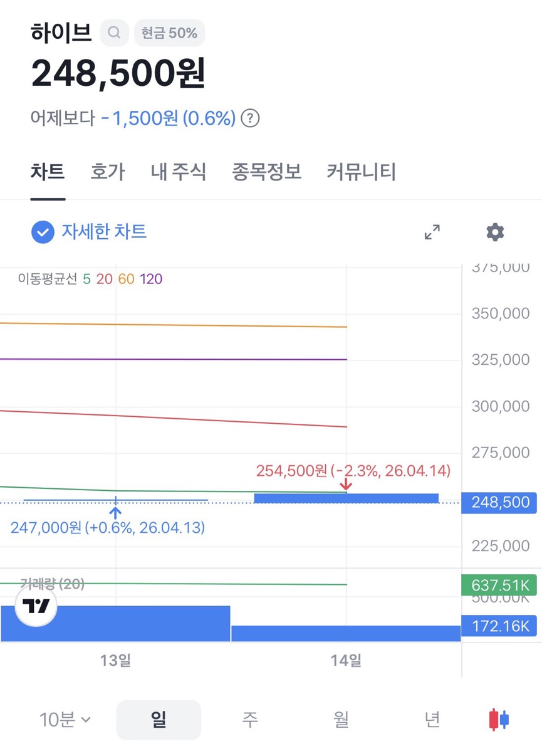Switch to the 호가 tab
The width and height of the screenshot is (542, 756).
point(108,172)
